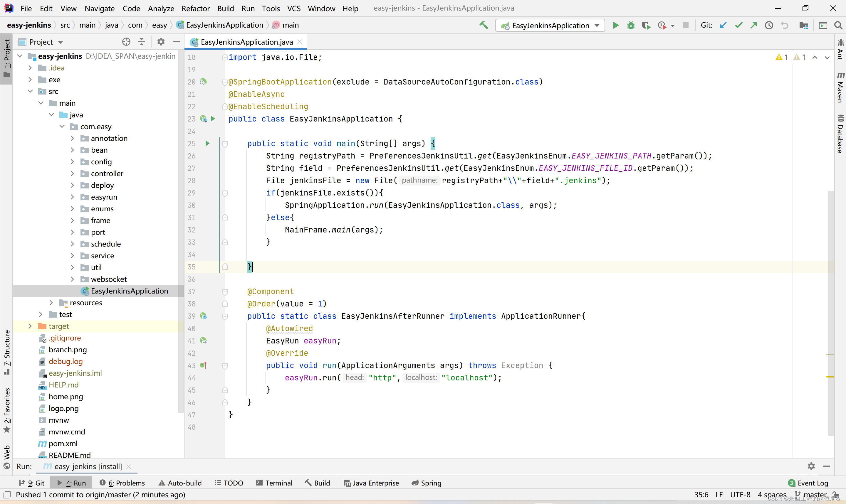This screenshot has height=504, width=846.
Task: Expand the controller package folder
Action: (72, 173)
